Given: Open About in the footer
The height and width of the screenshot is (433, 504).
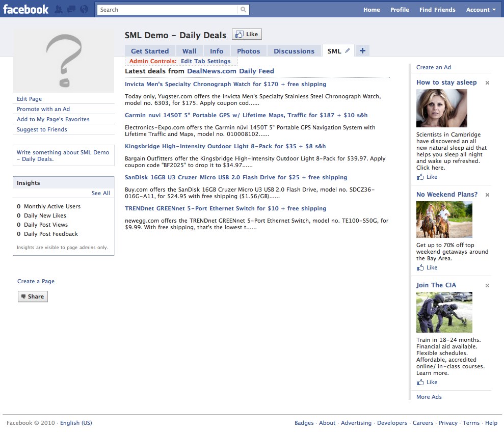Looking at the screenshot, I should (327, 423).
